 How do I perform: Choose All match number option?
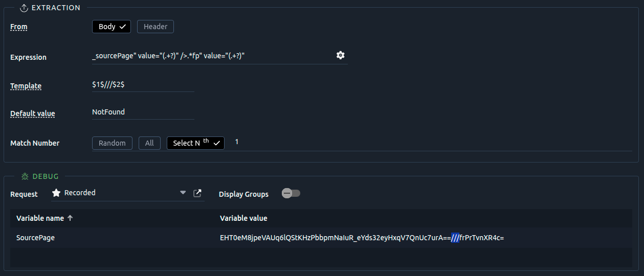(149, 143)
